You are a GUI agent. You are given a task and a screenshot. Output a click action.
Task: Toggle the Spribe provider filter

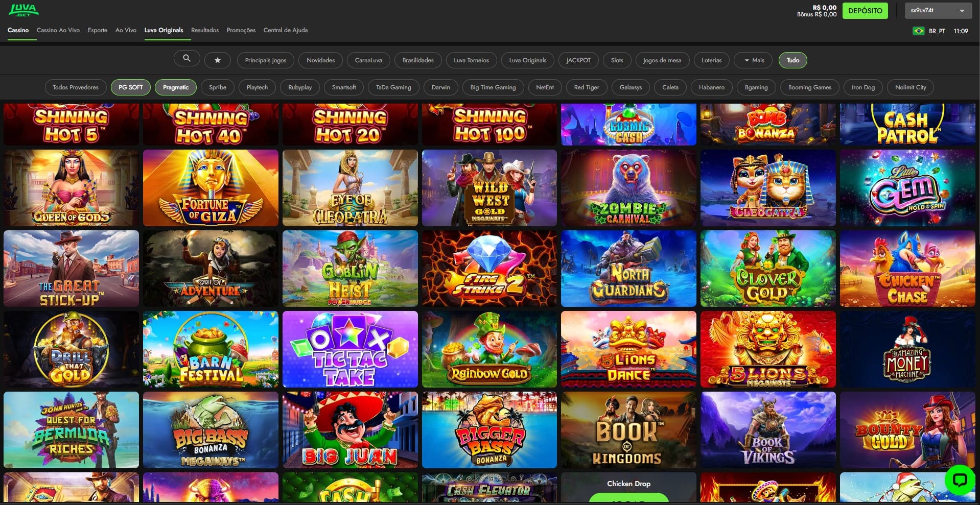218,87
